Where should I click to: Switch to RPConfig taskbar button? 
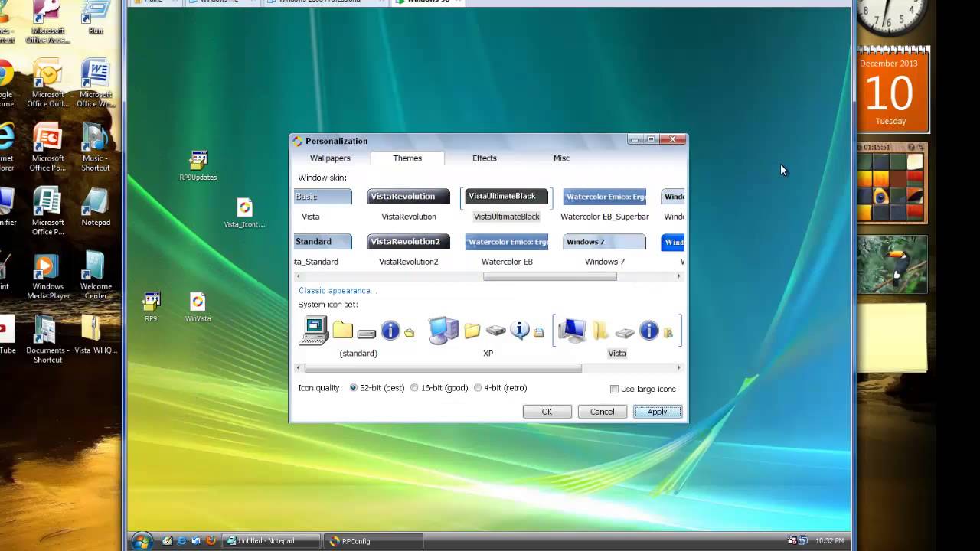pyautogui.click(x=374, y=541)
